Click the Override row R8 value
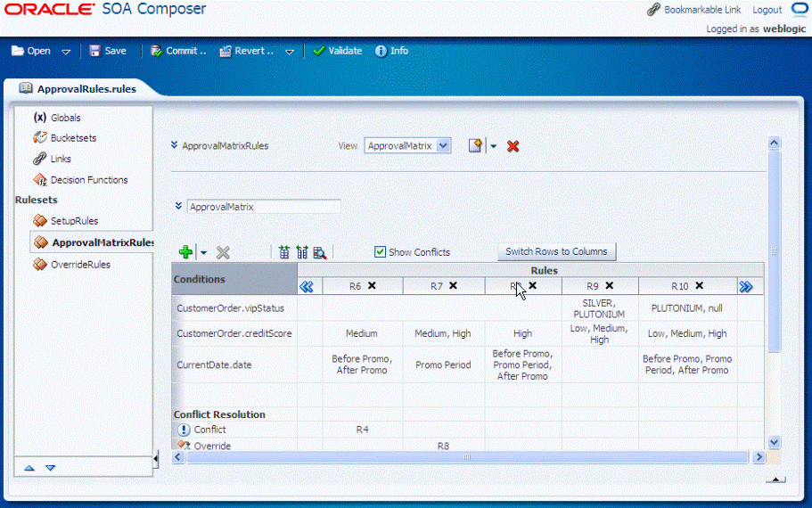The width and height of the screenshot is (812, 508). tap(443, 446)
